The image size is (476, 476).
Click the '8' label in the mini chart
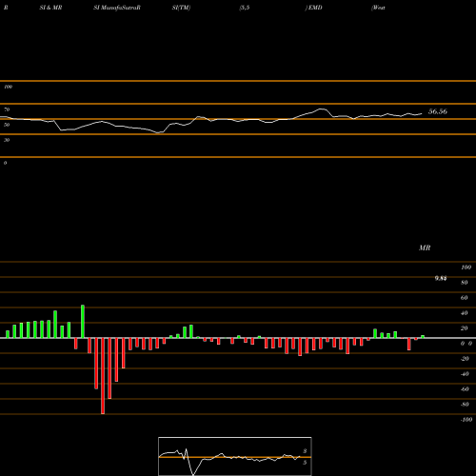click(x=305, y=451)
